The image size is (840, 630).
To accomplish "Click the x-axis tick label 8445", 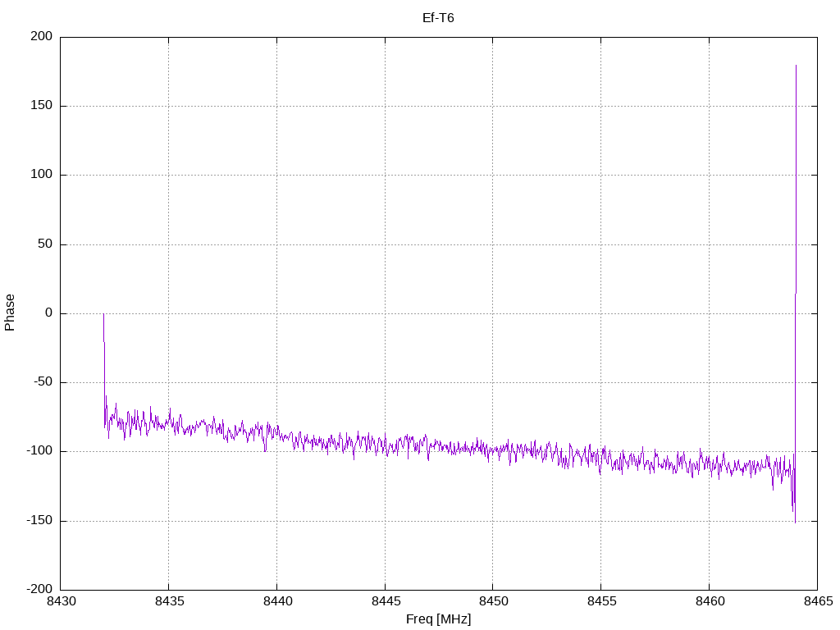I will pos(386,601).
